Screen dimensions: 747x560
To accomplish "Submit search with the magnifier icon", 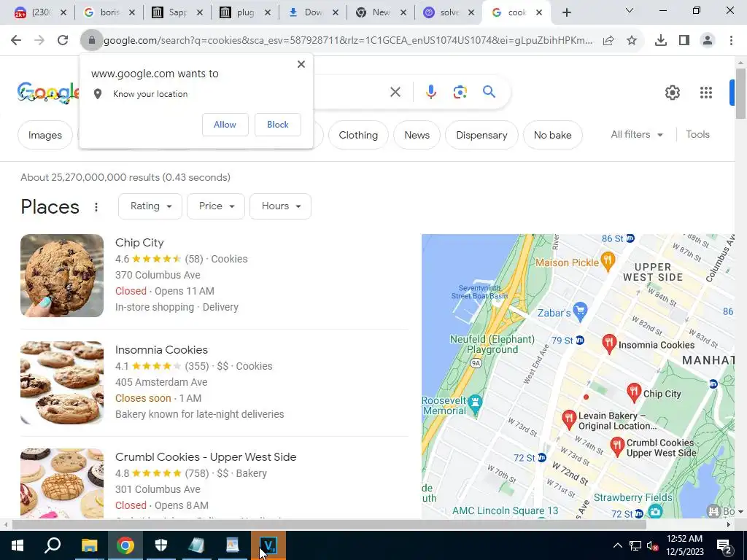I will pyautogui.click(x=489, y=92).
